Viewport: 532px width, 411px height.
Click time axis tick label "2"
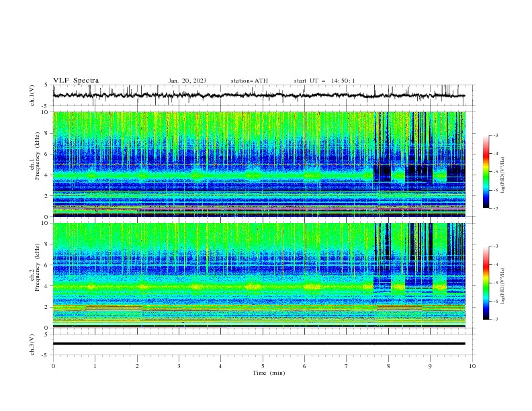pyautogui.click(x=137, y=366)
